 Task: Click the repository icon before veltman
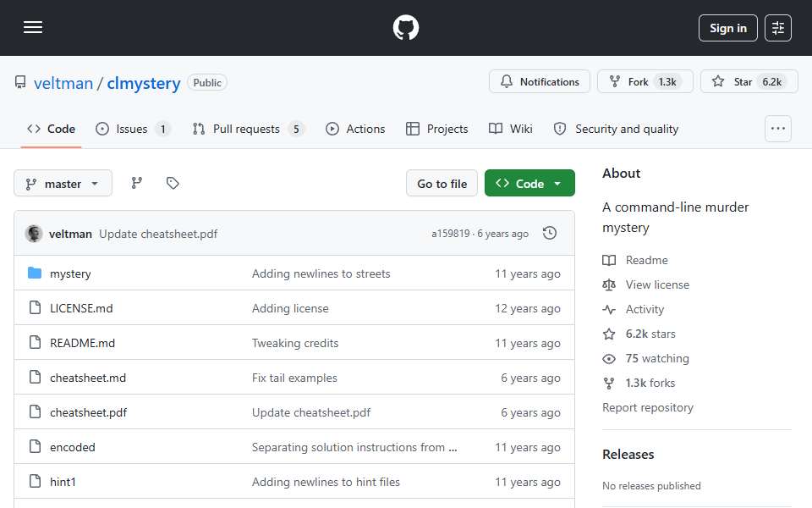pos(20,82)
